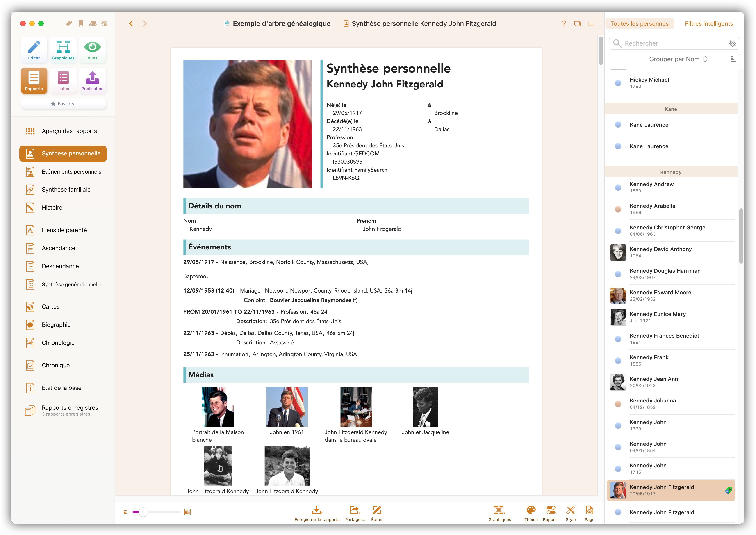
Task: Open the Vues eye mode
Action: pyautogui.click(x=93, y=50)
